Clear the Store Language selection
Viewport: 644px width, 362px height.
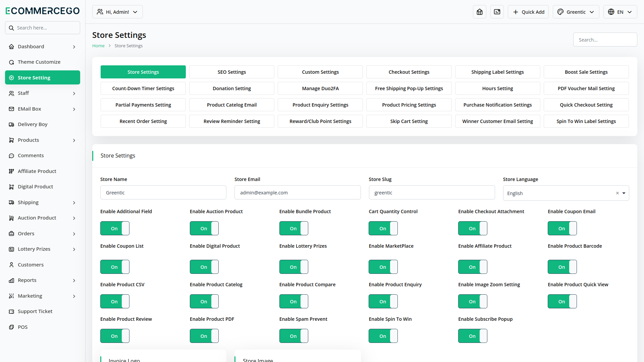(x=617, y=193)
